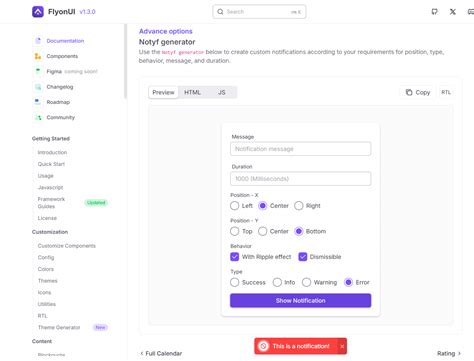Image resolution: width=474 pixels, height=361 pixels.
Task: Go to next page Rating
Action: click(x=449, y=353)
